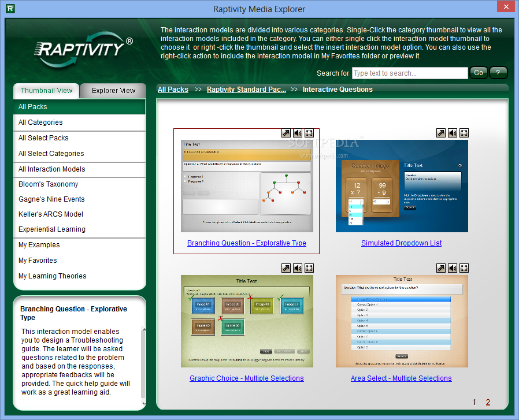This screenshot has height=420, width=519.
Task: Click speaker icon above Branching Question thumbnail
Action: pyautogui.click(x=298, y=133)
